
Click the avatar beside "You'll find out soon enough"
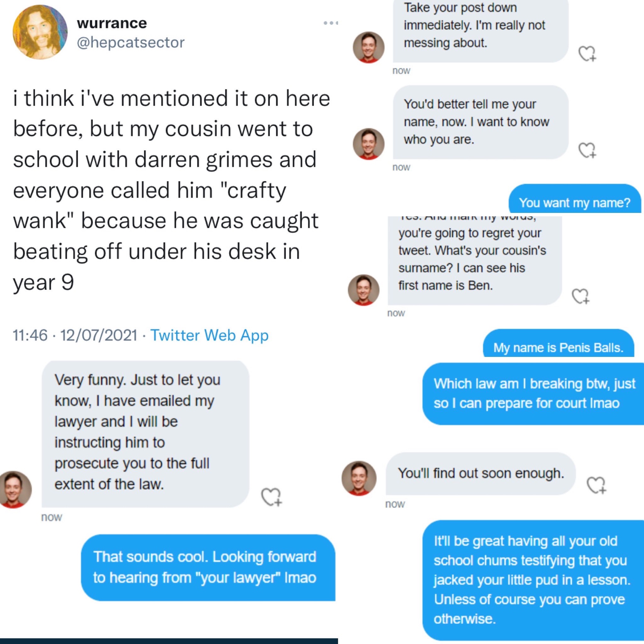click(x=359, y=478)
